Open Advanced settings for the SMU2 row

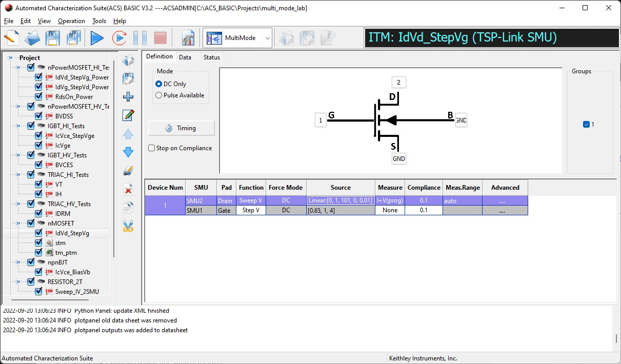click(505, 201)
